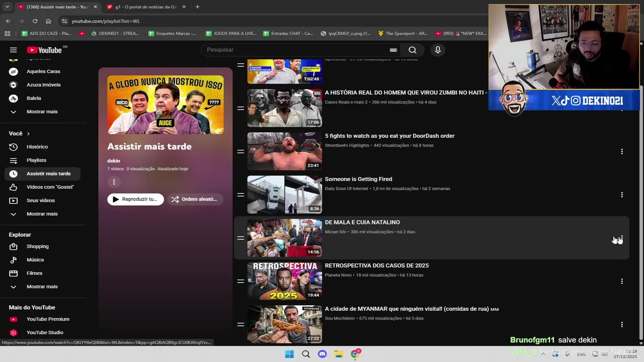644x362 pixels.
Task: Start voice search with microphone icon
Action: tap(438, 50)
